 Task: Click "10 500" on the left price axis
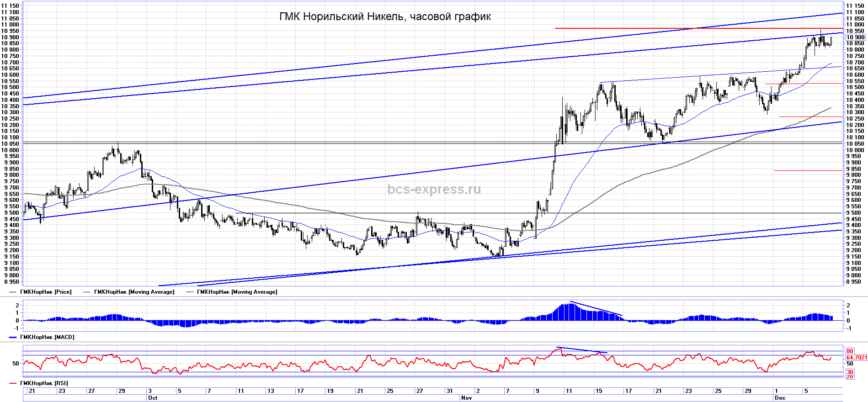point(10,87)
